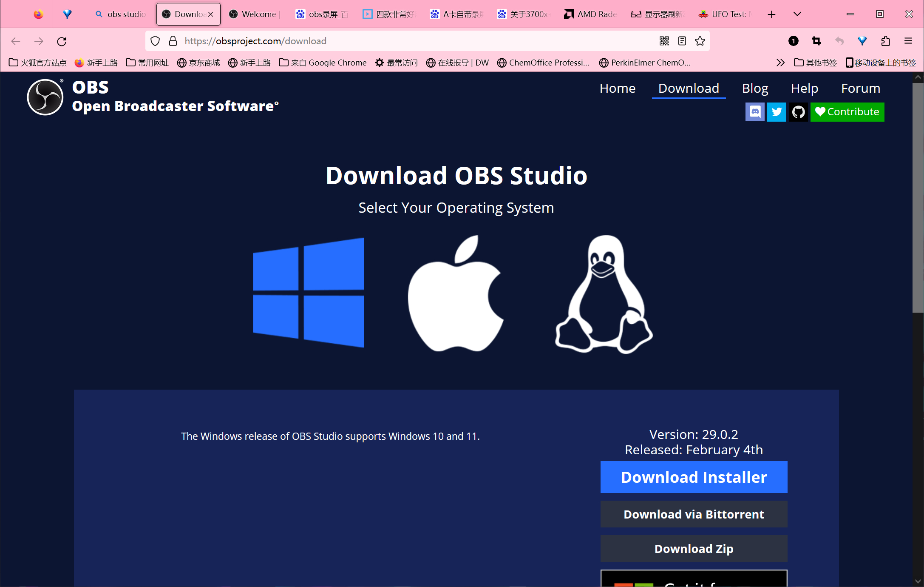Open the Forum nav link
This screenshot has width=924, height=587.
[861, 88]
